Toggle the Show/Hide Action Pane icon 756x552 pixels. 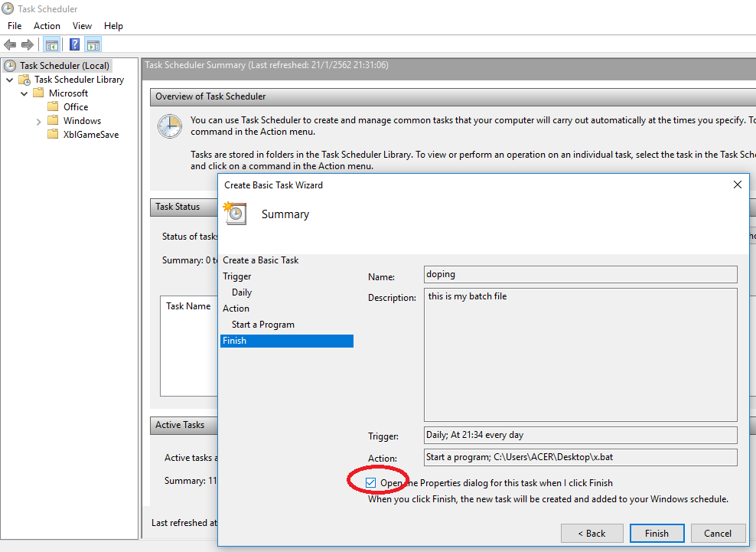point(93,45)
